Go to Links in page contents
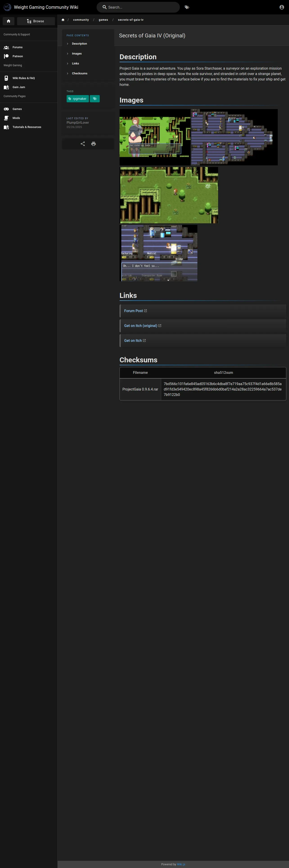Screen dimensions: 289x868 click(75, 63)
